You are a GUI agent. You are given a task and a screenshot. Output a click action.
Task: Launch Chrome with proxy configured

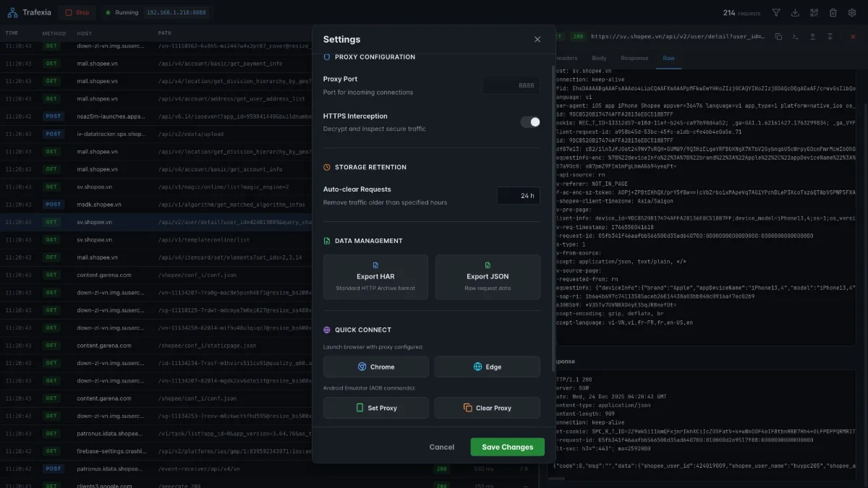pyautogui.click(x=375, y=367)
